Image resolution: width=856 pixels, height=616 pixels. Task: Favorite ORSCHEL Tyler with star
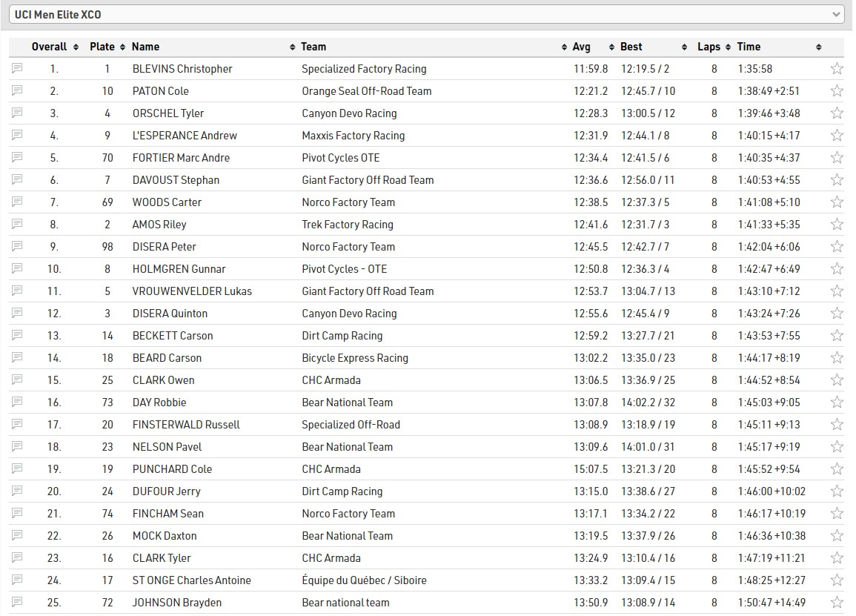pos(836,113)
